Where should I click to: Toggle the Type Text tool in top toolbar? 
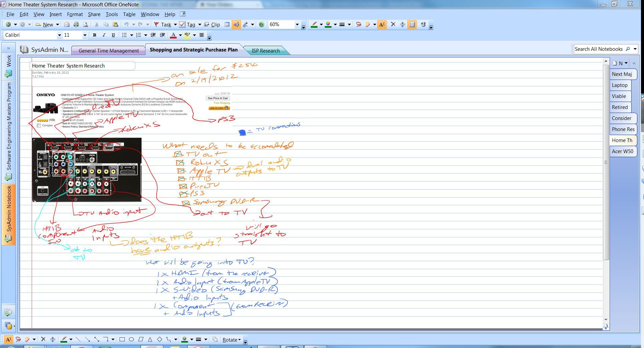(x=382, y=24)
